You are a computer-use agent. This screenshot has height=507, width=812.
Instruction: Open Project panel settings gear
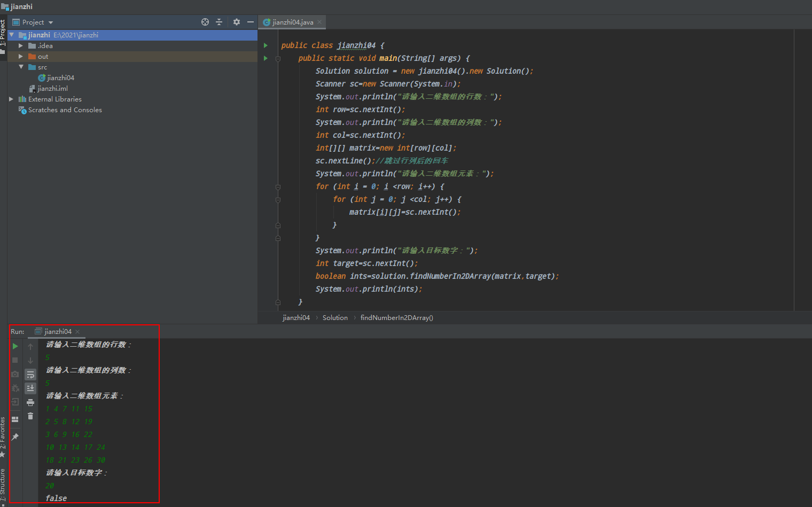237,22
